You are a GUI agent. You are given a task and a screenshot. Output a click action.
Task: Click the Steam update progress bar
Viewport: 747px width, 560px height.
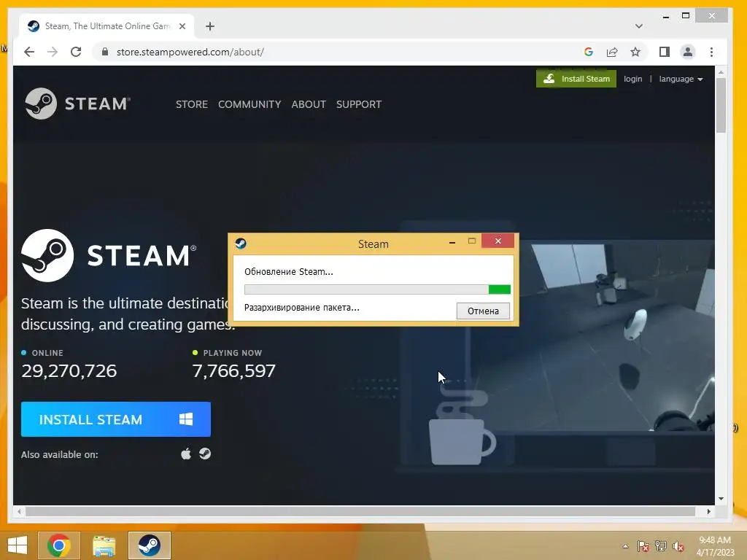377,289
